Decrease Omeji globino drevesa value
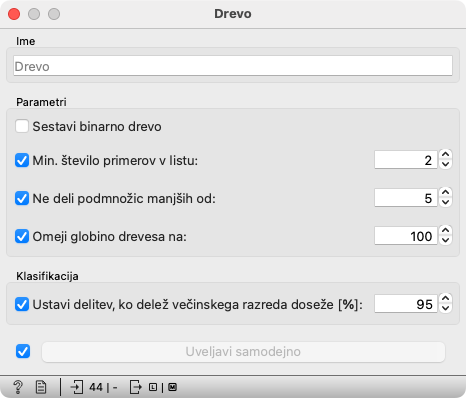The height and width of the screenshot is (398, 466). (445, 240)
